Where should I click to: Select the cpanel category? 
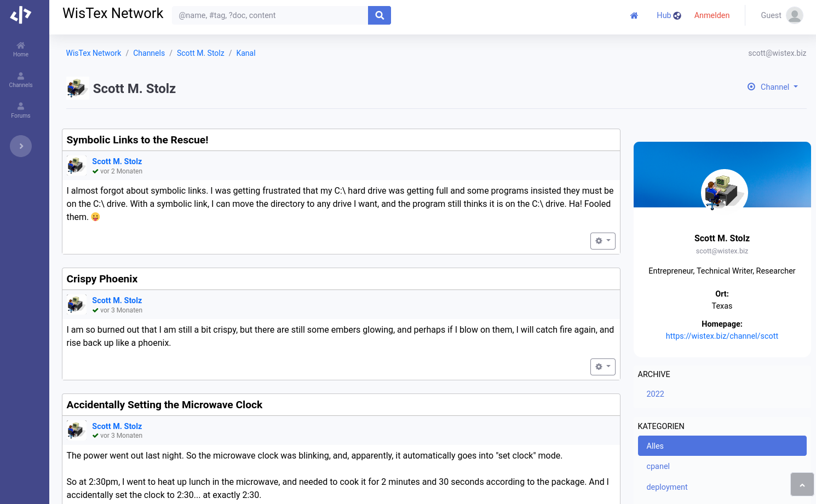click(x=658, y=466)
